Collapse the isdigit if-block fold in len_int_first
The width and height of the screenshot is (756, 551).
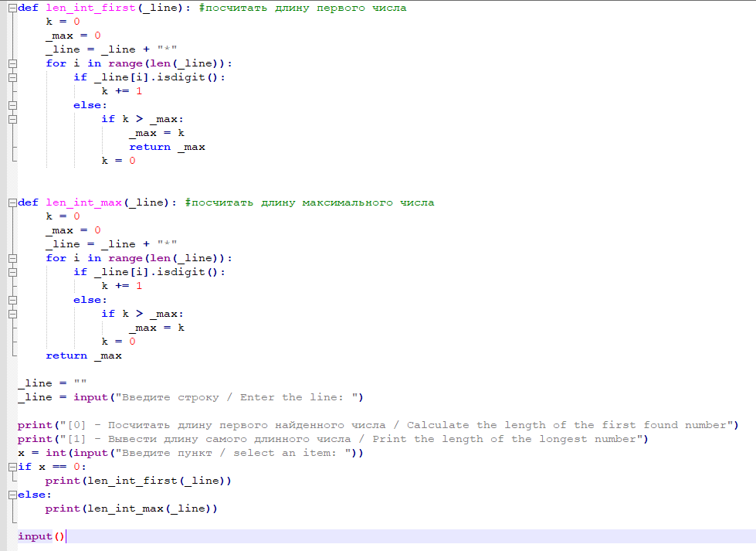(12, 77)
